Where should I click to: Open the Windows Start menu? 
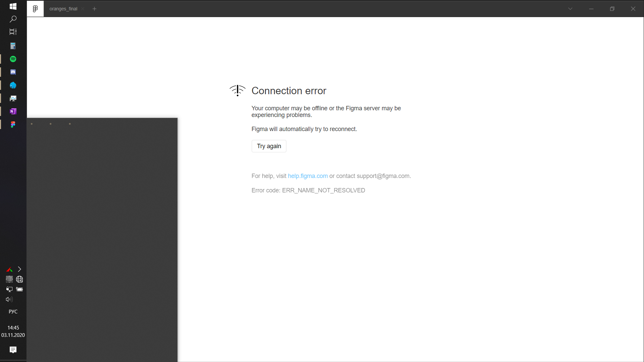click(x=13, y=6)
